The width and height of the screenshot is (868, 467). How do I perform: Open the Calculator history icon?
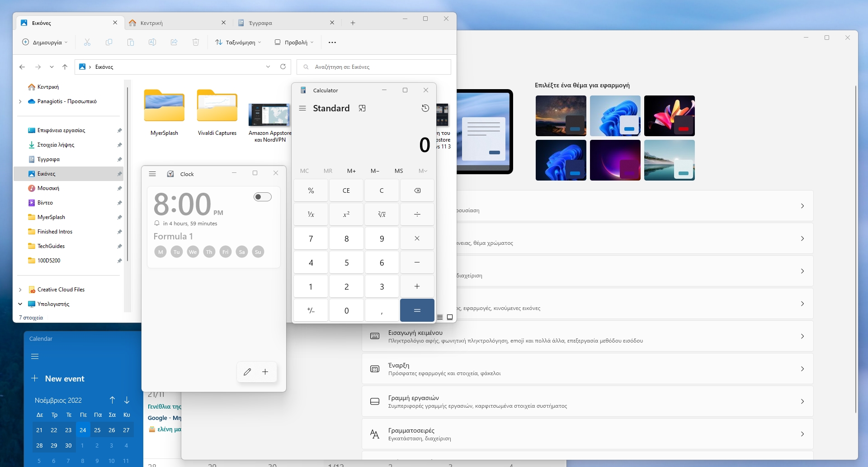(x=425, y=108)
